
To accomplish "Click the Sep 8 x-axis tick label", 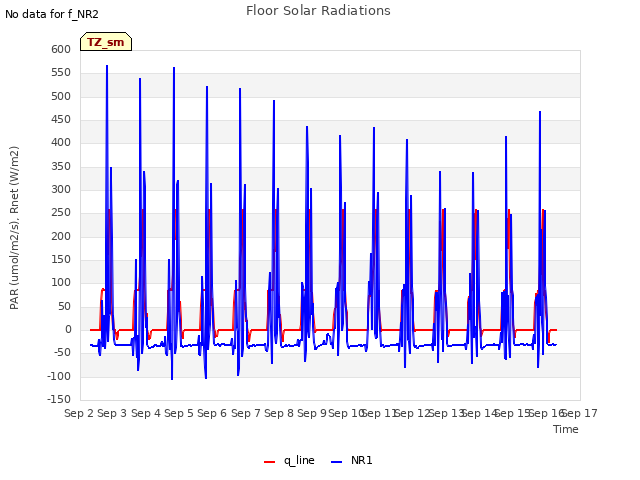I will tap(279, 413).
